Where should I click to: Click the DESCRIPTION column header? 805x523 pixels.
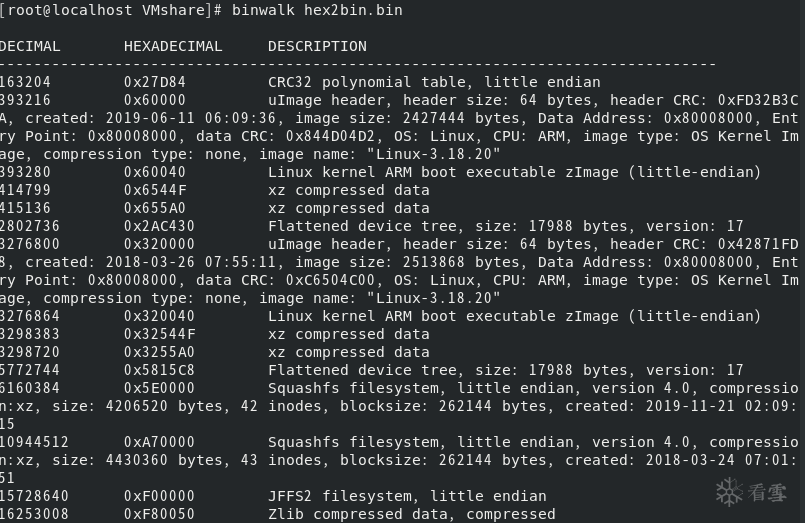317,46
